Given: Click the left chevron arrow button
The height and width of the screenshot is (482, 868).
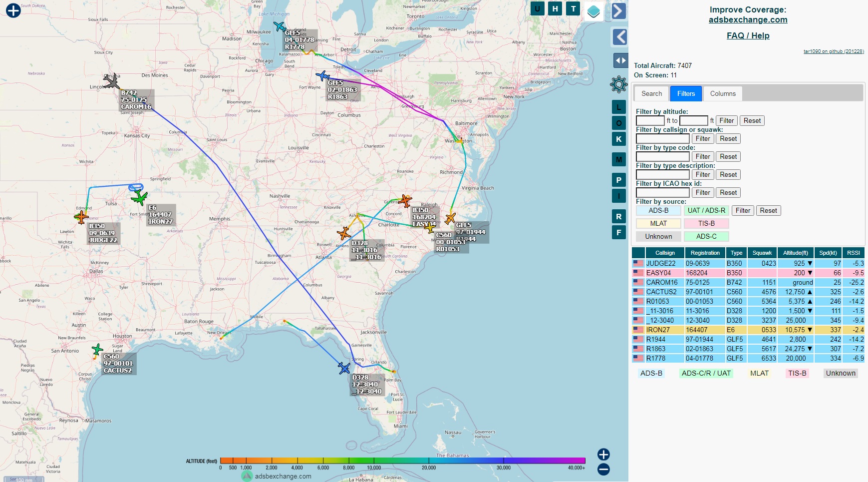Looking at the screenshot, I should (x=619, y=36).
